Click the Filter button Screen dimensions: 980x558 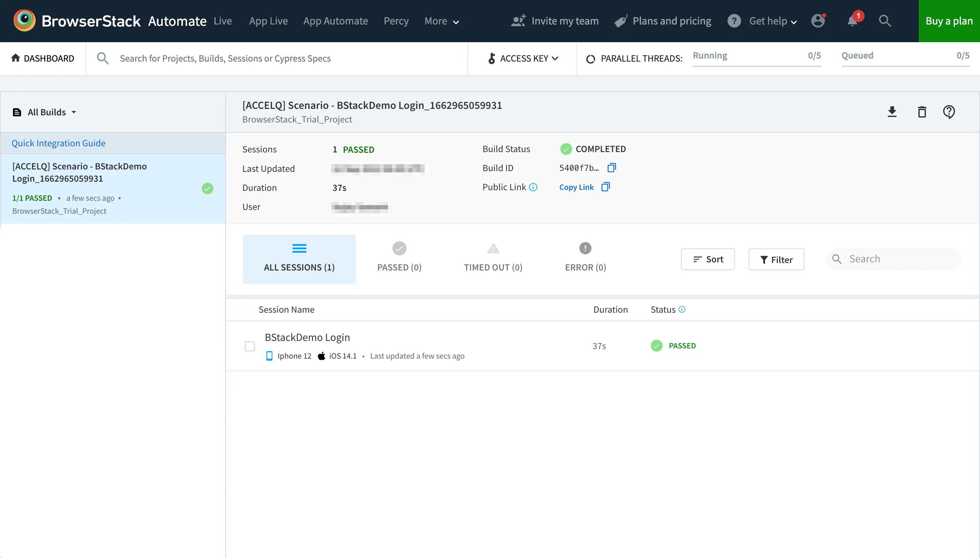click(x=776, y=260)
